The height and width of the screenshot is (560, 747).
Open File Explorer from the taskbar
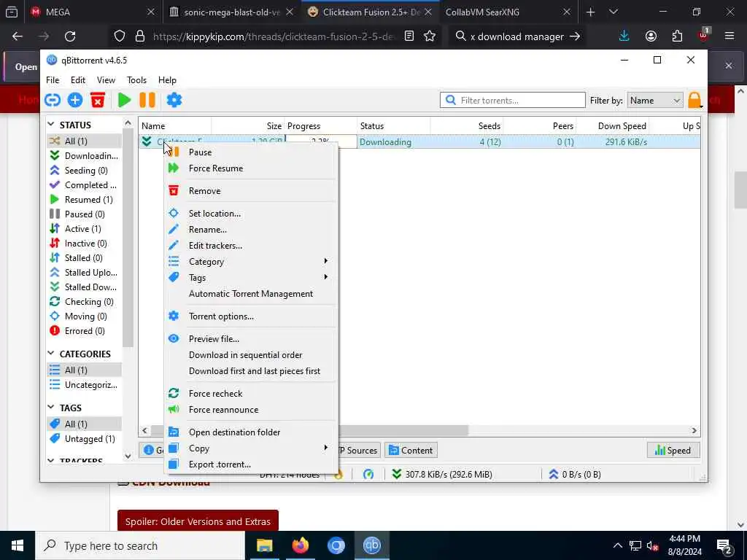coord(264,545)
